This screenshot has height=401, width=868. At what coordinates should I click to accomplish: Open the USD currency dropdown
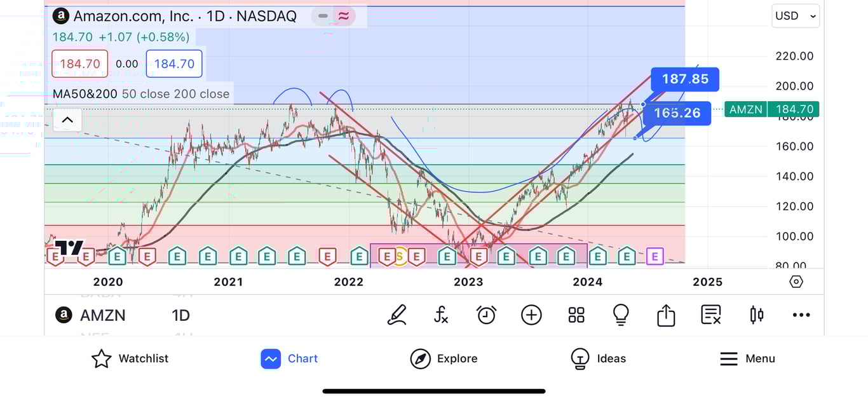(796, 16)
